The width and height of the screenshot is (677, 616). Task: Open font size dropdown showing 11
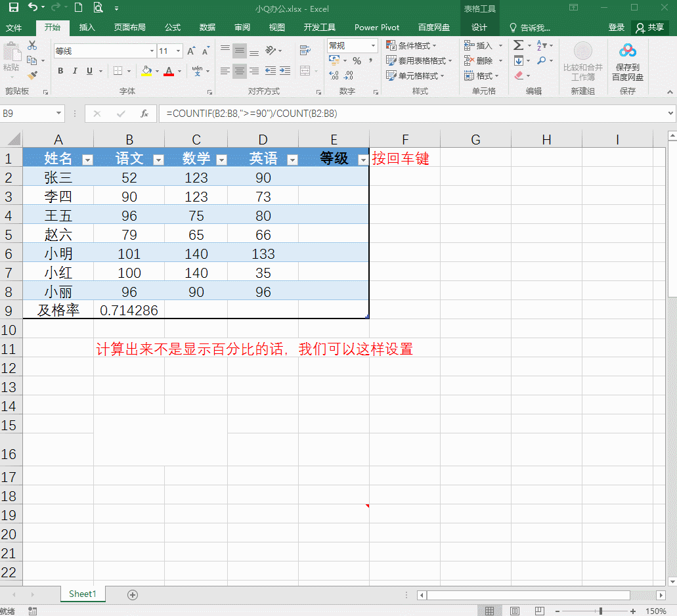(178, 51)
